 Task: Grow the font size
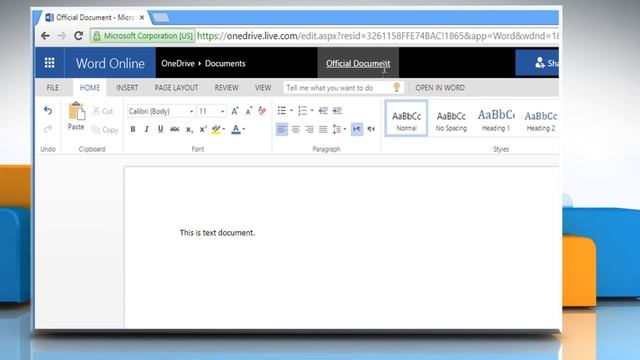(x=235, y=111)
